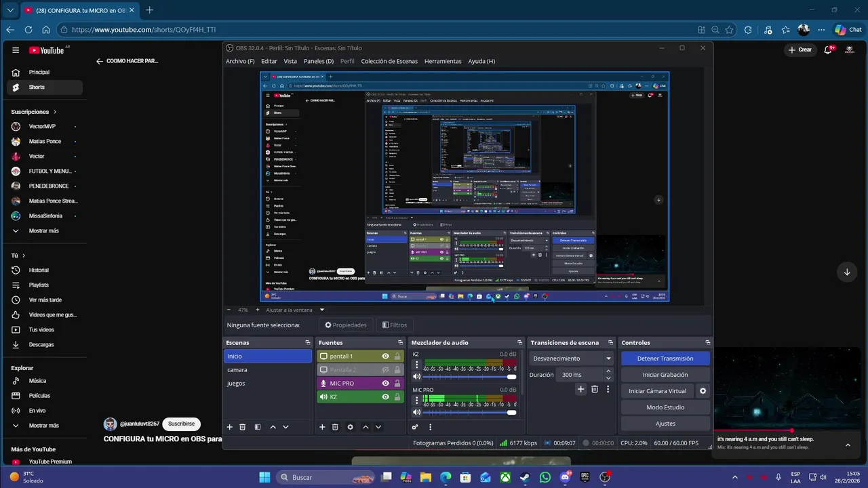Expand Mostrar más under subscriptions list

(43, 231)
